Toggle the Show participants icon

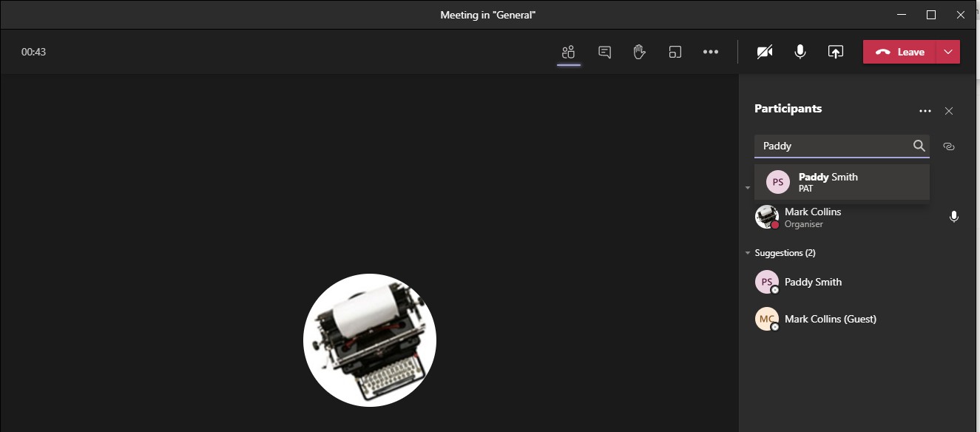[568, 52]
